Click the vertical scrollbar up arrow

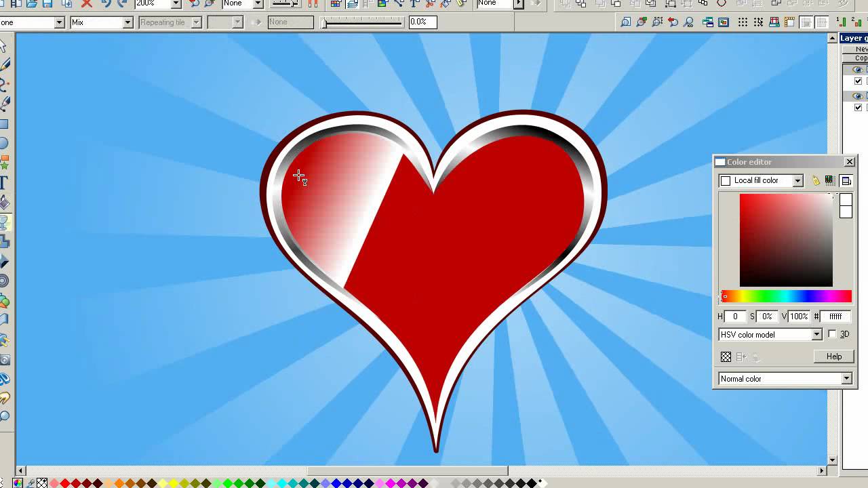coord(832,38)
